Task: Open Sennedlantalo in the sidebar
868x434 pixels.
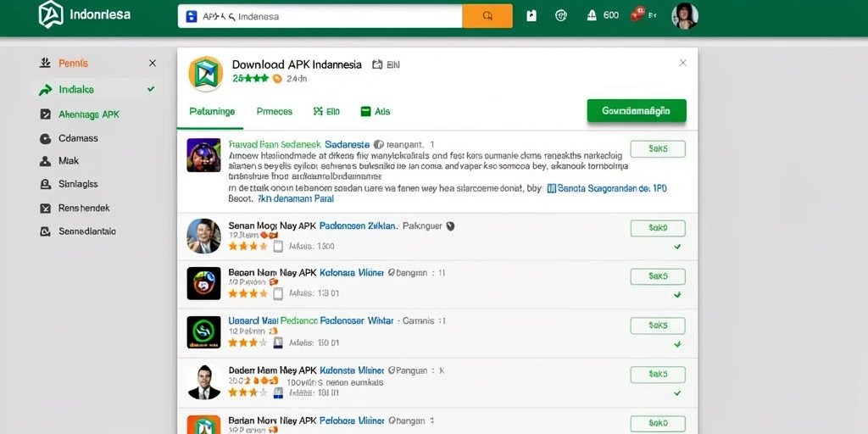Action: 87,231
